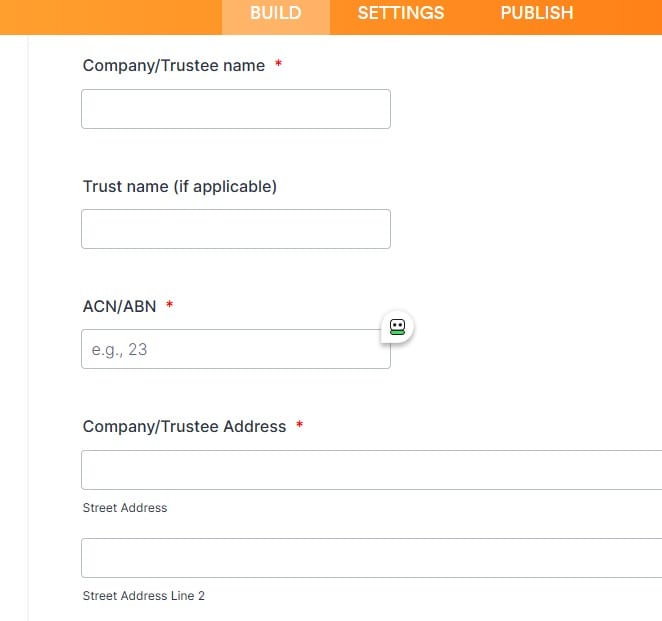Select the ACN/ABN field label

click(x=119, y=306)
